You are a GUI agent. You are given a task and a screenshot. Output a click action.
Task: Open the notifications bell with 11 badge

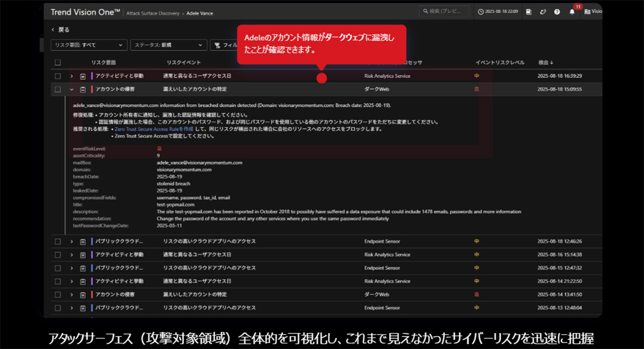[572, 12]
